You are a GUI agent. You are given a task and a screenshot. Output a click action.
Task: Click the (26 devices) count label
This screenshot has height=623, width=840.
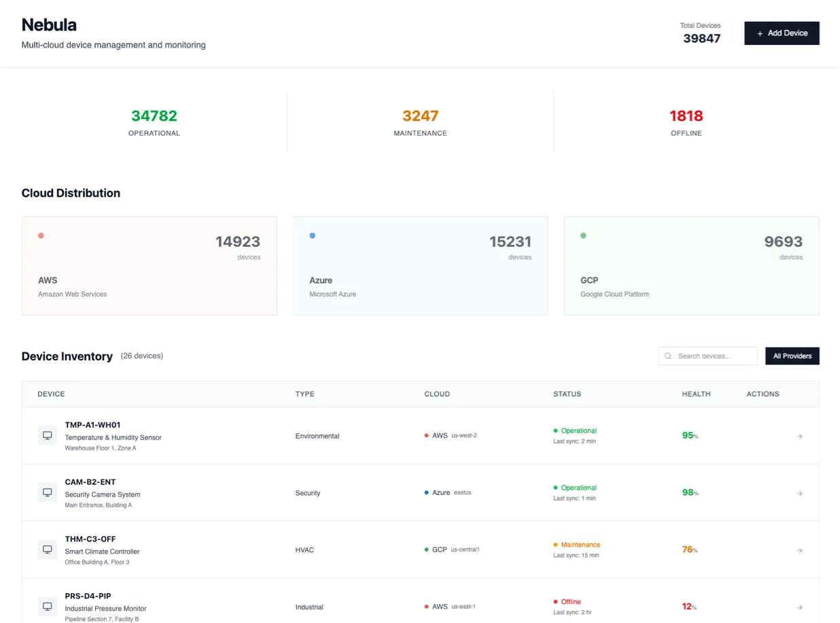click(142, 356)
